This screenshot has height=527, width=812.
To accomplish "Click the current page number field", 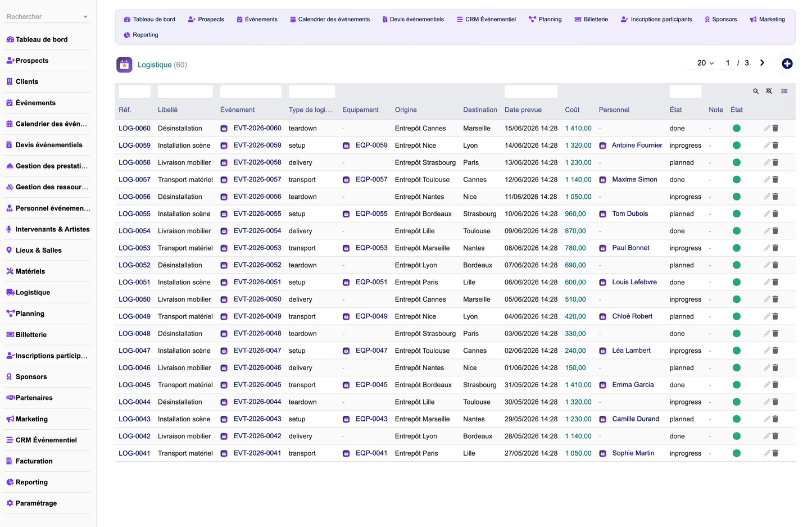I will click(728, 63).
